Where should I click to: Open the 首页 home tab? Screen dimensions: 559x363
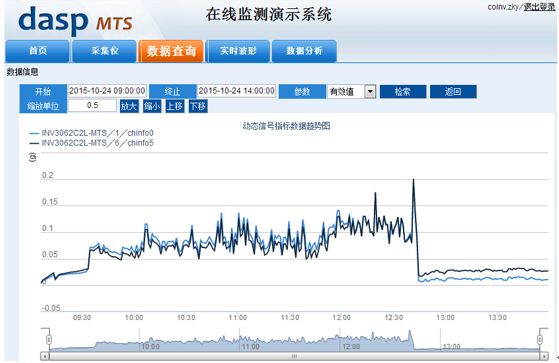coord(37,51)
